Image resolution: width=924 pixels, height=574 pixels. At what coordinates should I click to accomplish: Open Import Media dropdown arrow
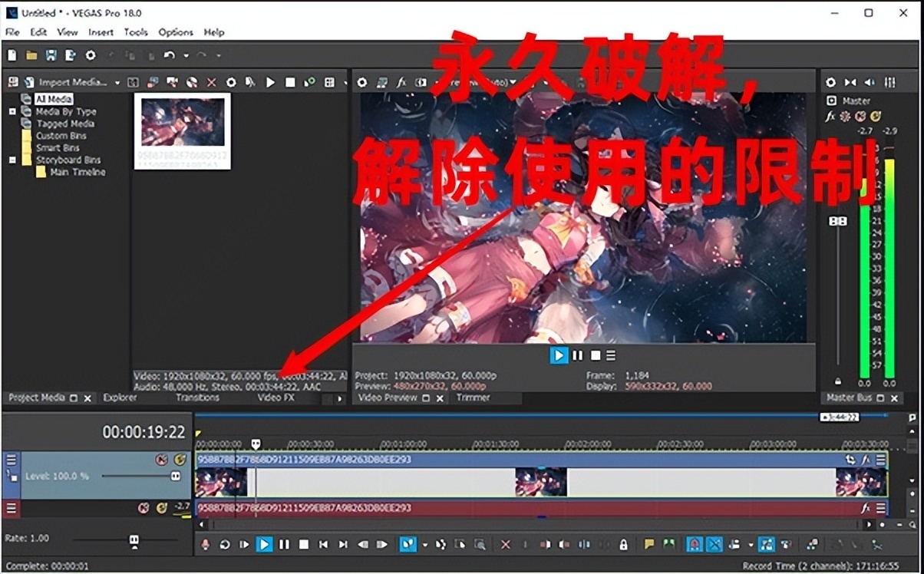[x=117, y=82]
